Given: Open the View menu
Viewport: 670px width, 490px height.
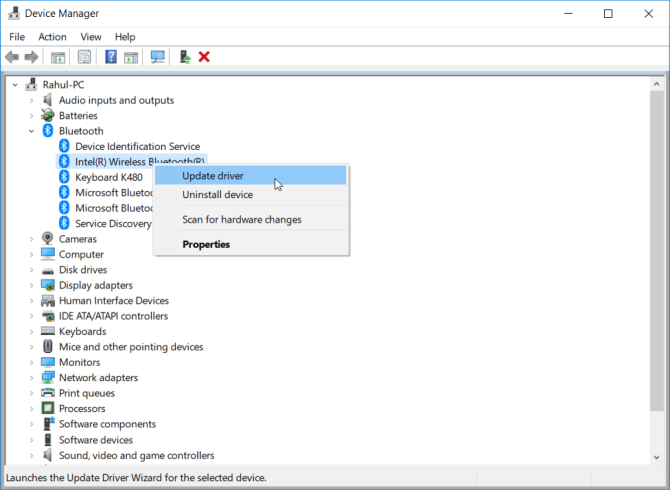Looking at the screenshot, I should tap(91, 37).
